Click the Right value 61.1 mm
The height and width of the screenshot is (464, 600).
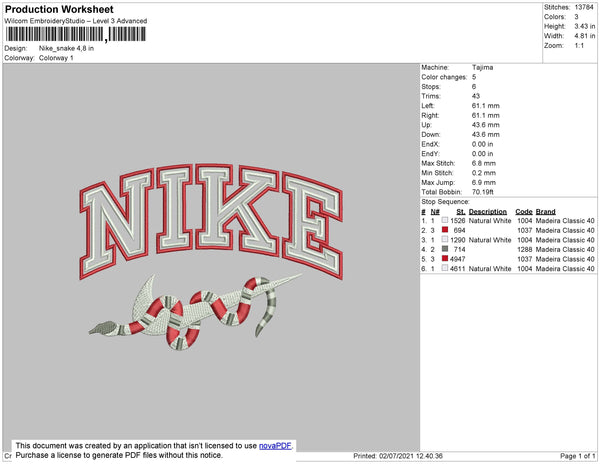(x=486, y=115)
